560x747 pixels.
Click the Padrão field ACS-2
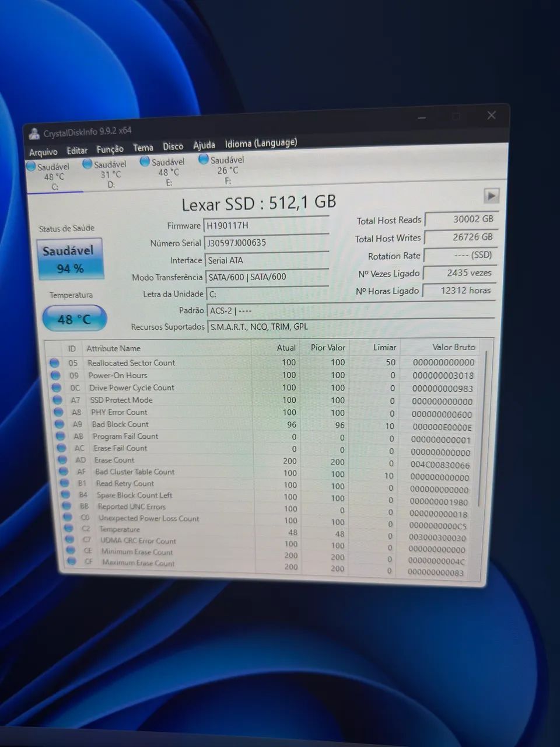351,310
